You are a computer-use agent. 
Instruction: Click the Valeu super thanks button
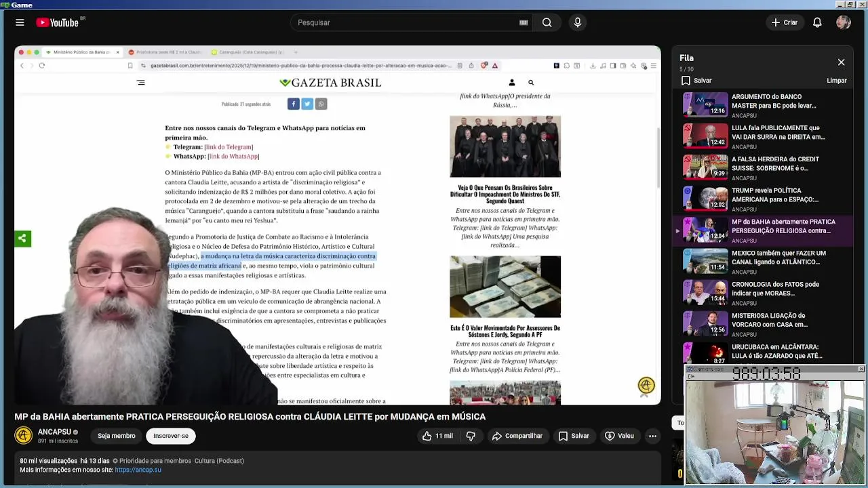pos(619,436)
